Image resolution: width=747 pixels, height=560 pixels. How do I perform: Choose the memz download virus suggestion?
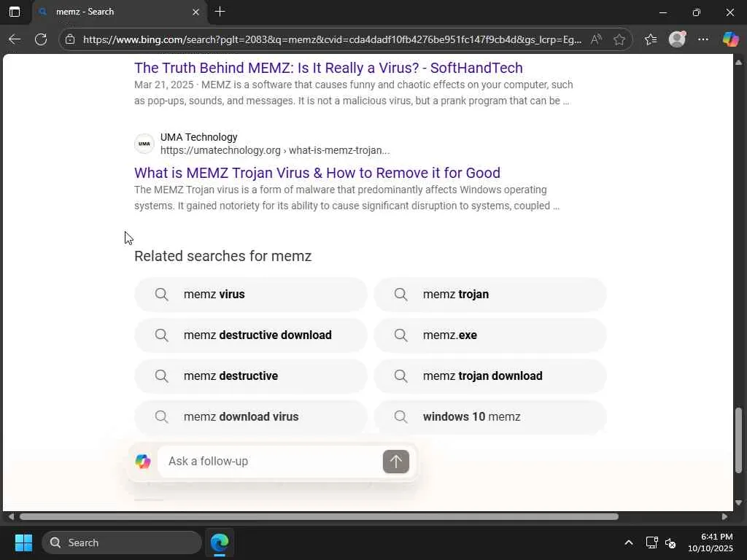point(251,416)
